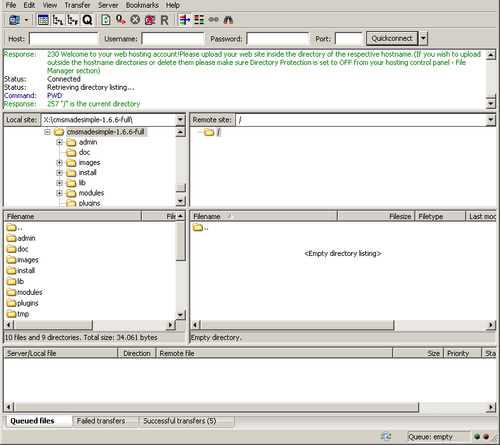Click the Username input field
500x445 pixels.
173,39
